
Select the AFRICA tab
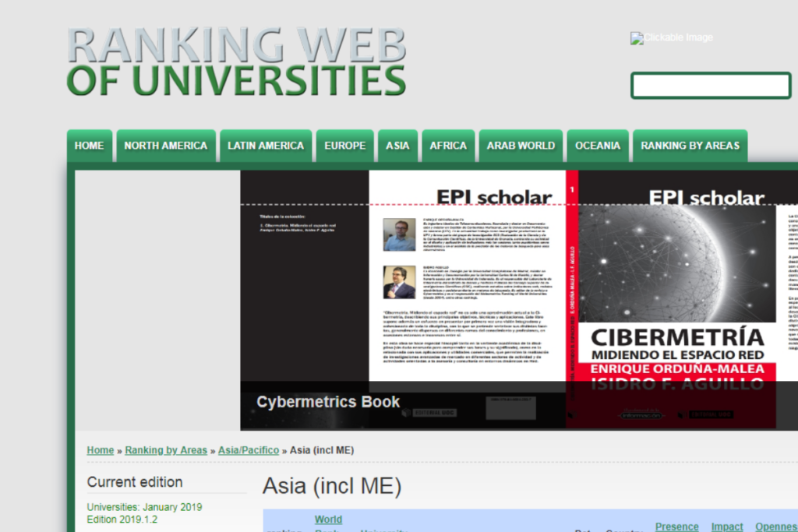(x=448, y=146)
